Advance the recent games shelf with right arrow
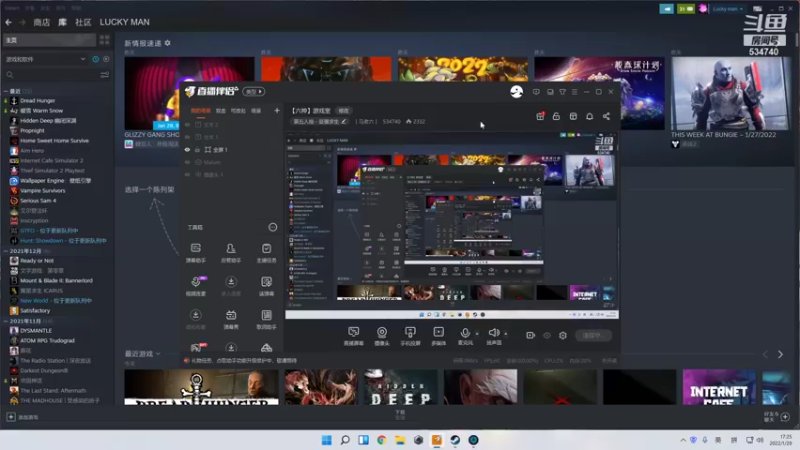The height and width of the screenshot is (450, 800). click(x=780, y=354)
